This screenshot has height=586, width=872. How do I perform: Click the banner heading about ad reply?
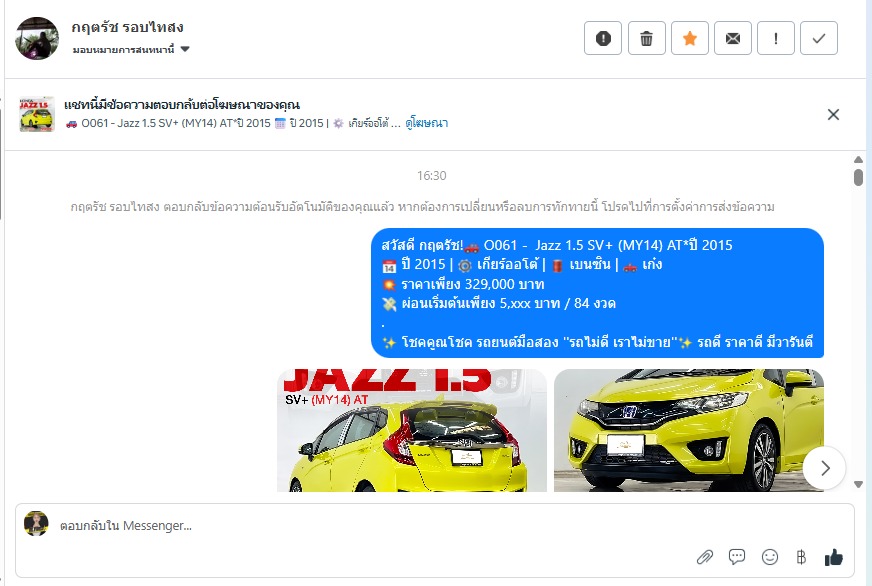click(182, 105)
